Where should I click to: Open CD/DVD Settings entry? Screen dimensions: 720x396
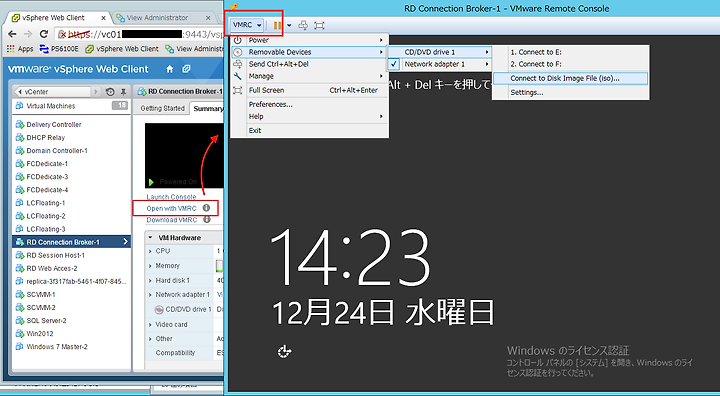(571, 92)
